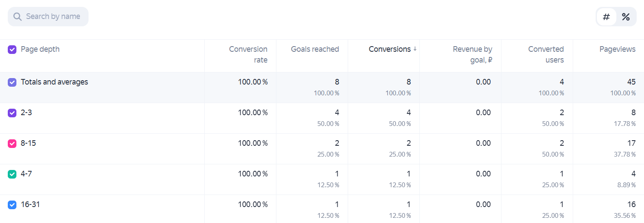The image size is (644, 223).
Task: Sort by Converted users column
Action: tap(546, 55)
